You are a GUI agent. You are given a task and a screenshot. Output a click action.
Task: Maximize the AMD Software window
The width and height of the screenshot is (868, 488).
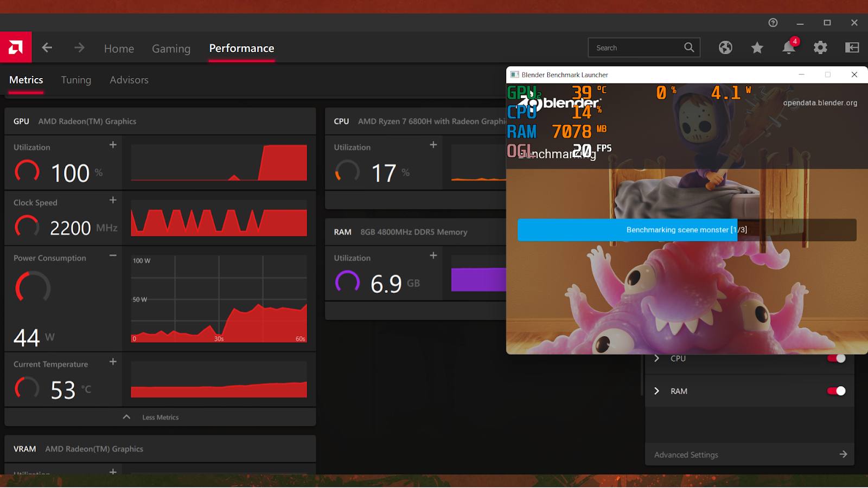tap(827, 23)
